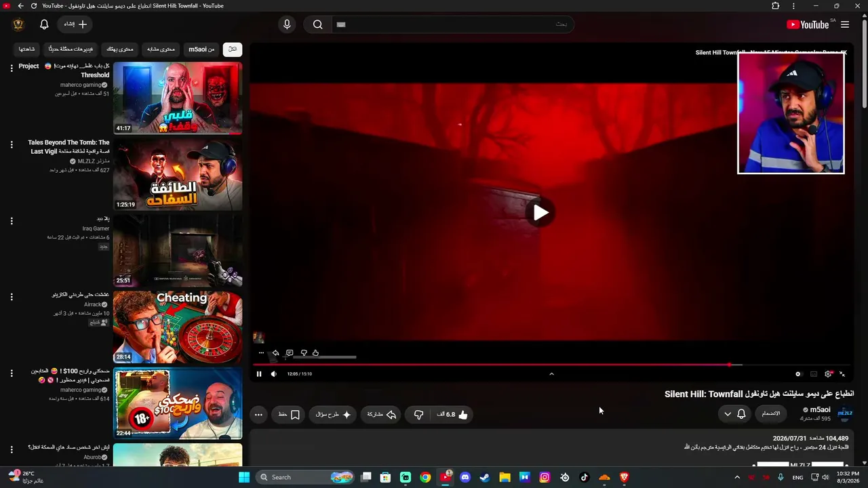The image size is (868, 488).
Task: Click inside the YouTube search field
Action: (x=453, y=24)
